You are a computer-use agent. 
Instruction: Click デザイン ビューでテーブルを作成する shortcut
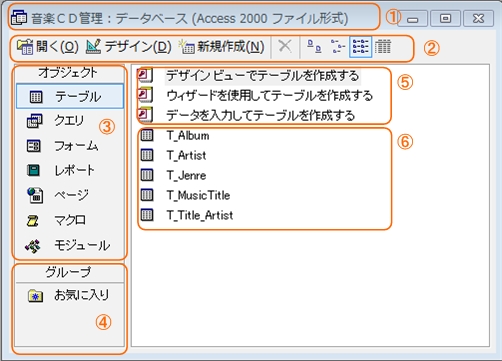[x=248, y=75]
